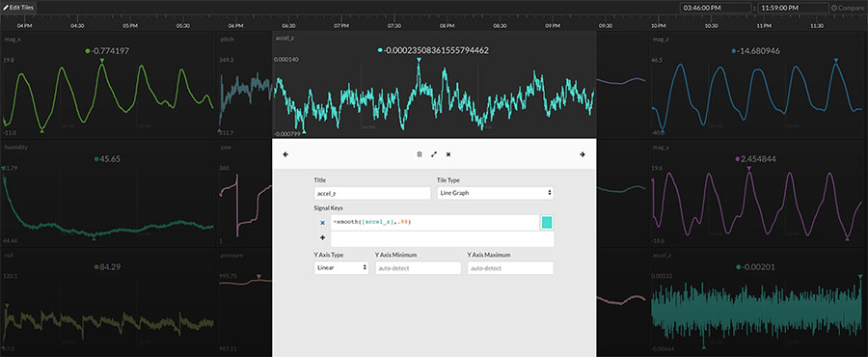Select the dark green accel_z tile at bottom right
Viewport: 868px width, 357px height.
[x=757, y=313]
